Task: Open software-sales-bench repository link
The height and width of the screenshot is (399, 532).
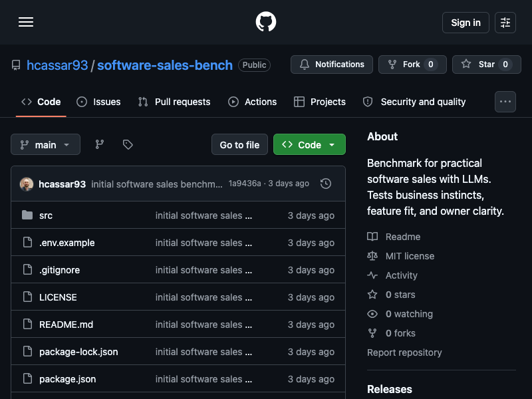Action: (x=165, y=65)
